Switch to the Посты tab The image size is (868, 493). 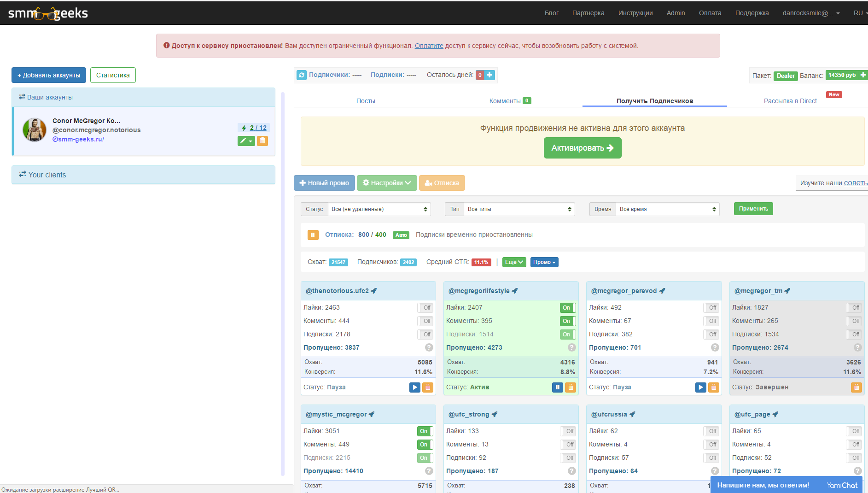[x=366, y=101]
